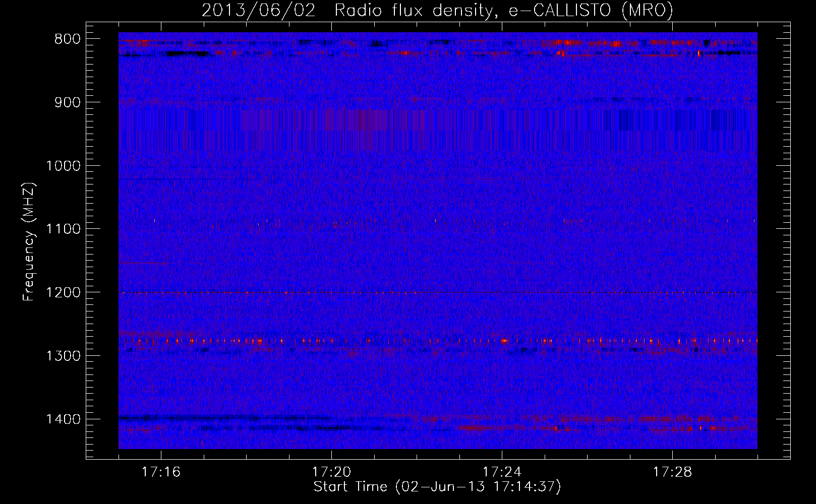Click the 'Start Time (02-Jun-13 17:14:37)' label

click(x=437, y=487)
